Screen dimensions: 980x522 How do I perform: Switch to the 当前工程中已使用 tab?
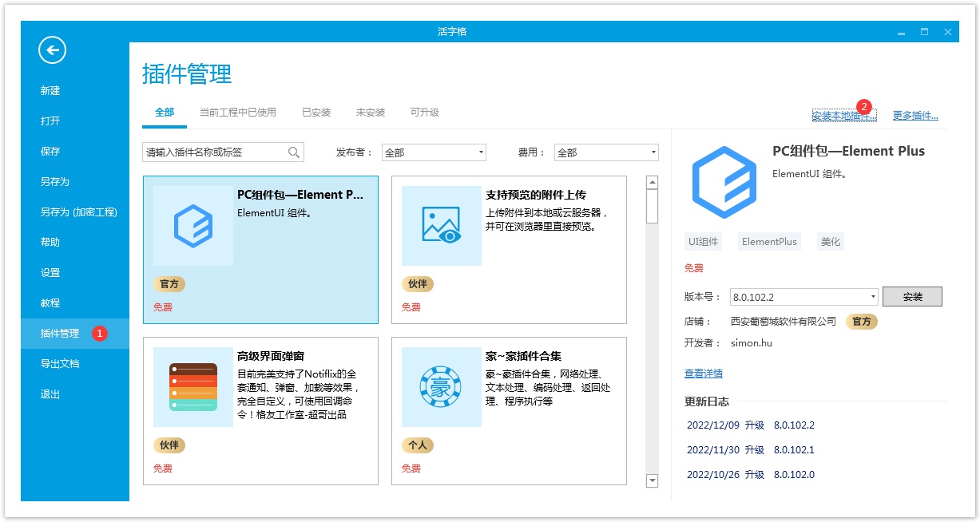click(238, 113)
